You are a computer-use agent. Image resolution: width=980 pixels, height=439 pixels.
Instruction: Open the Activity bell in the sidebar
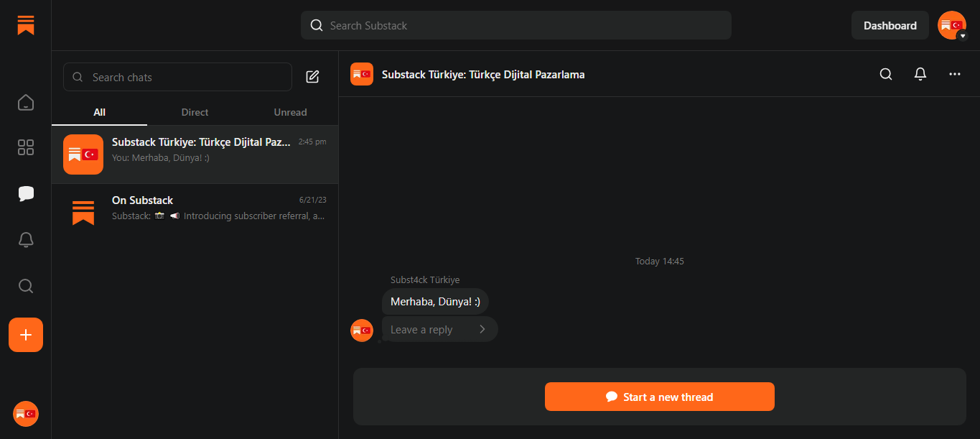pyautogui.click(x=26, y=240)
